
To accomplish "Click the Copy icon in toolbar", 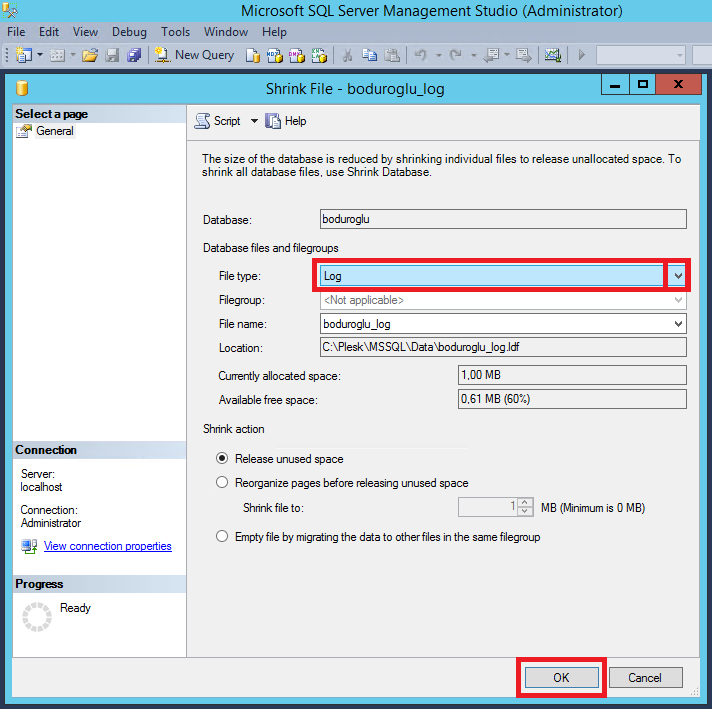I will (x=370, y=55).
